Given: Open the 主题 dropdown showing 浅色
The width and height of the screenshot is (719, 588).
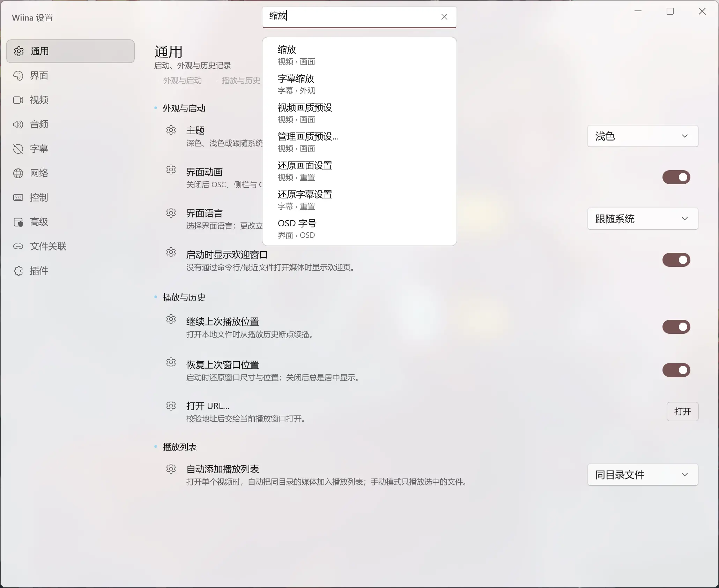Looking at the screenshot, I should pyautogui.click(x=643, y=136).
